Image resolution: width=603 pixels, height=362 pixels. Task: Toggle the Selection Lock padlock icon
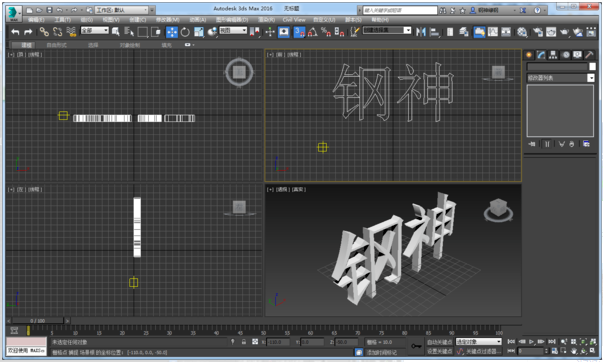[244, 342]
